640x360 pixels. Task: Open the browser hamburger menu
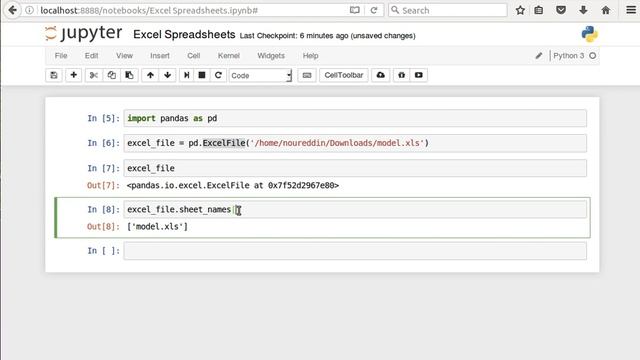point(631,10)
